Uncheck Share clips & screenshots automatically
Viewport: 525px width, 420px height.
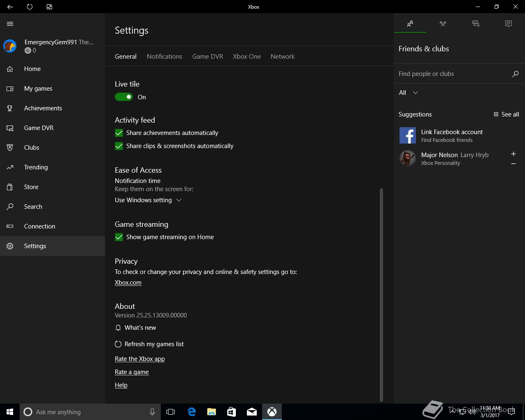pyautogui.click(x=119, y=146)
